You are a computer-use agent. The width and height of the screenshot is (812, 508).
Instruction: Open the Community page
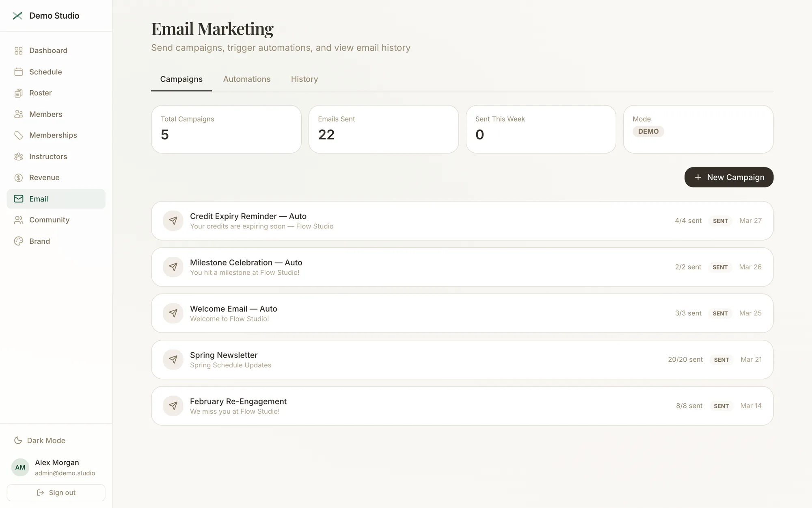coord(56,220)
